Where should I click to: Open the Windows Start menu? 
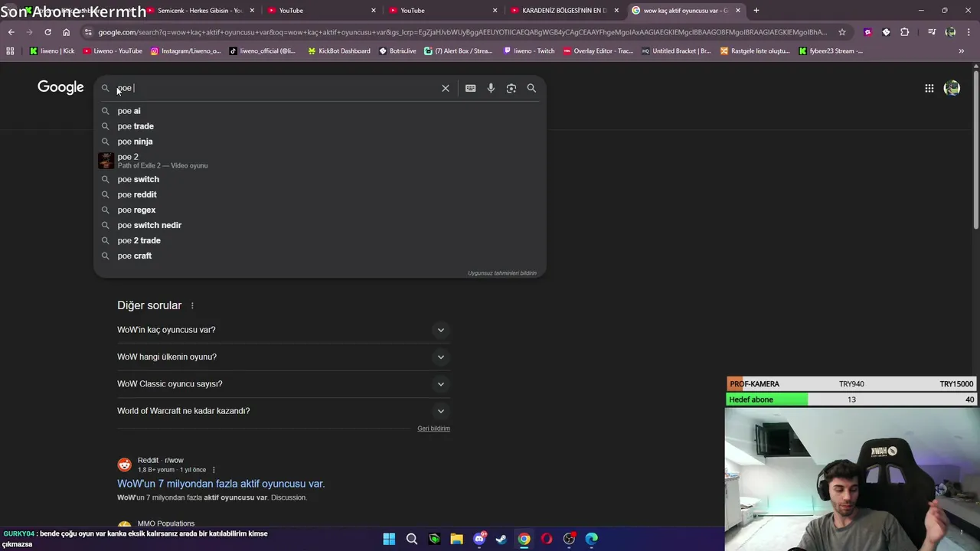coord(389,539)
